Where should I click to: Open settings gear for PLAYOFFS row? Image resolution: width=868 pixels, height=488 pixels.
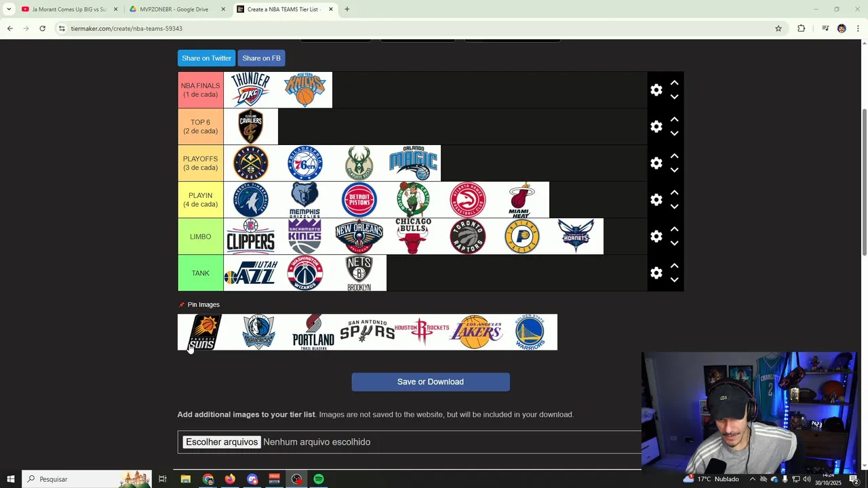(x=656, y=163)
